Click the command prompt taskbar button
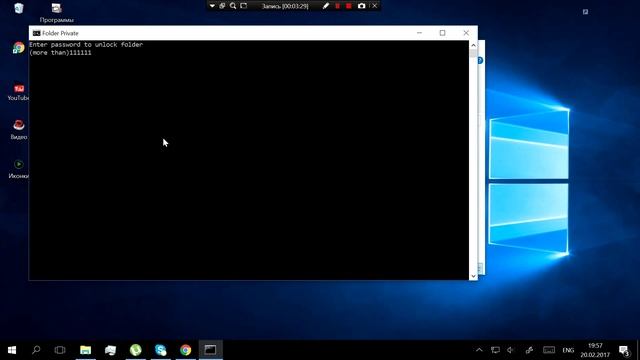640x360 pixels. [211, 350]
